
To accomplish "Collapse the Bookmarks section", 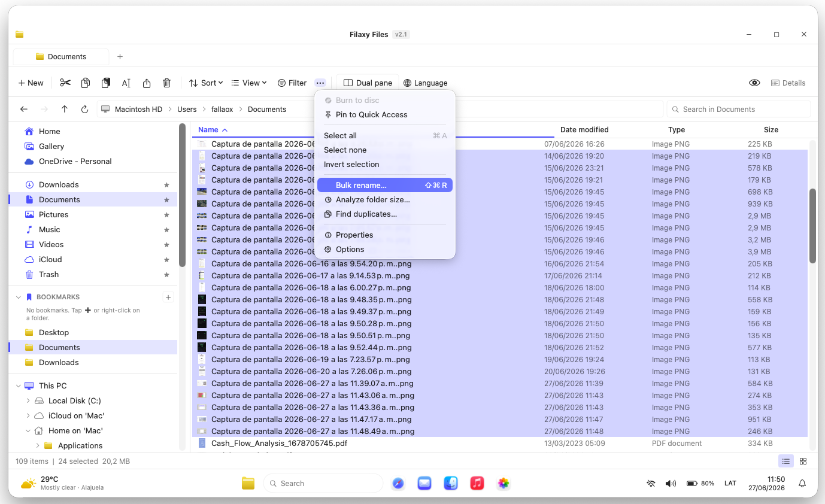I will 19,297.
